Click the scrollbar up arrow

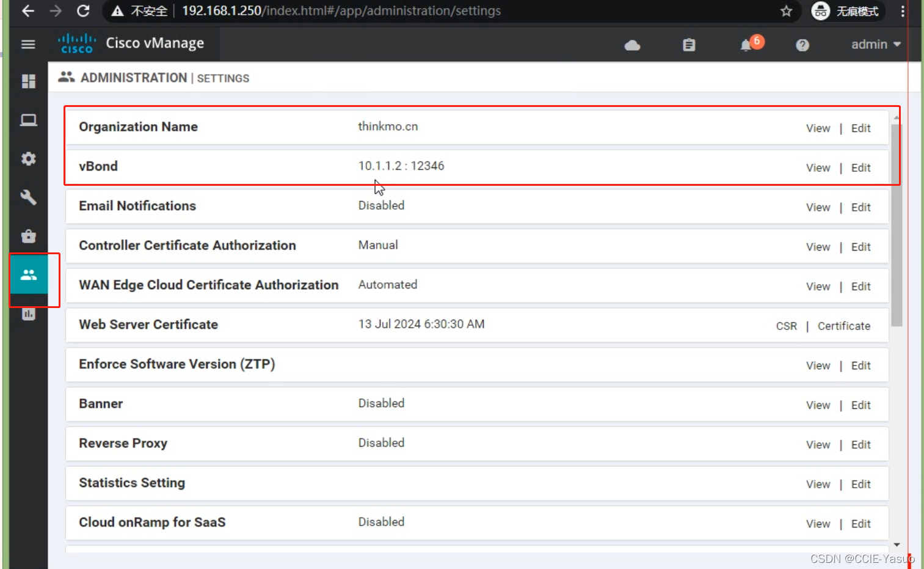click(897, 117)
